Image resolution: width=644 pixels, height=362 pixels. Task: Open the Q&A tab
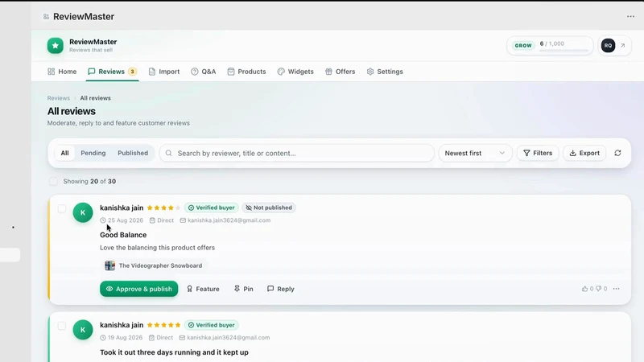pyautogui.click(x=204, y=72)
